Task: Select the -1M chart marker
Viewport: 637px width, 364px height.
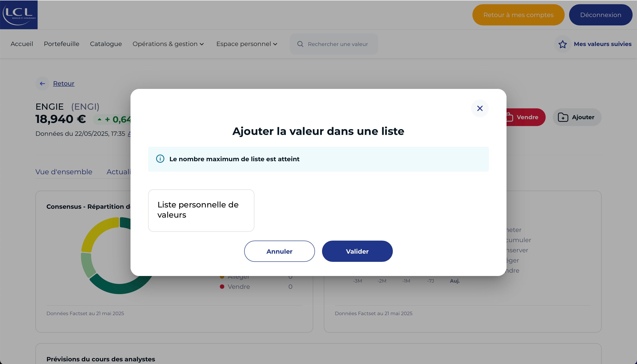Action: coord(406,281)
